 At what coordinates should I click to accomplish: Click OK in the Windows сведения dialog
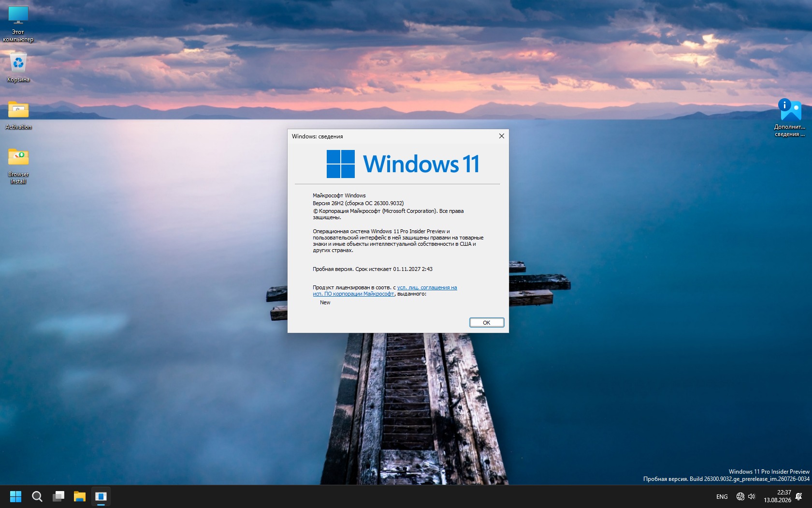coord(487,323)
